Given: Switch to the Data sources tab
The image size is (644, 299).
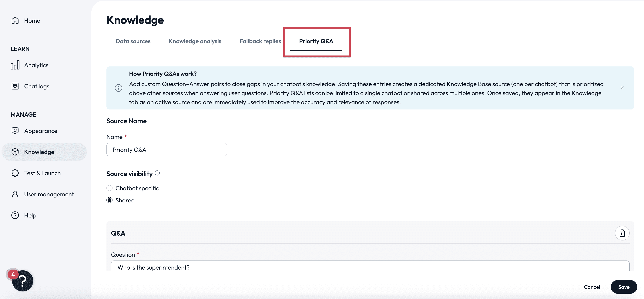Looking at the screenshot, I should click(133, 41).
